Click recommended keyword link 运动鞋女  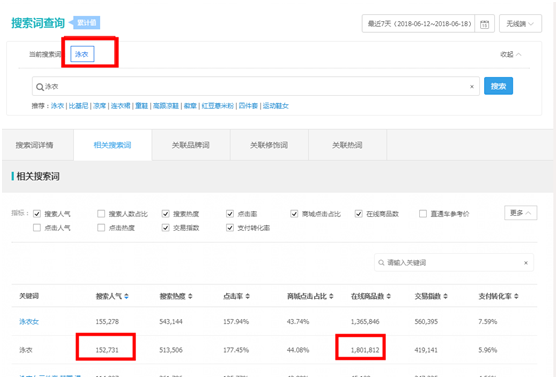pos(276,106)
